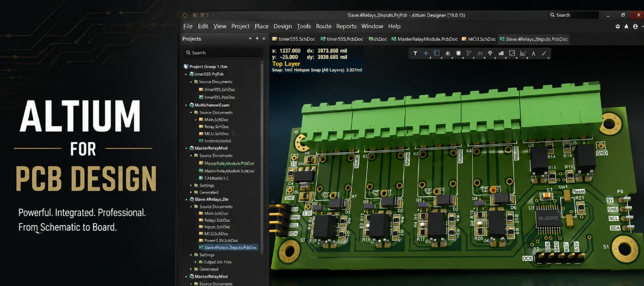Expand the Output Job Files folder

click(196, 262)
